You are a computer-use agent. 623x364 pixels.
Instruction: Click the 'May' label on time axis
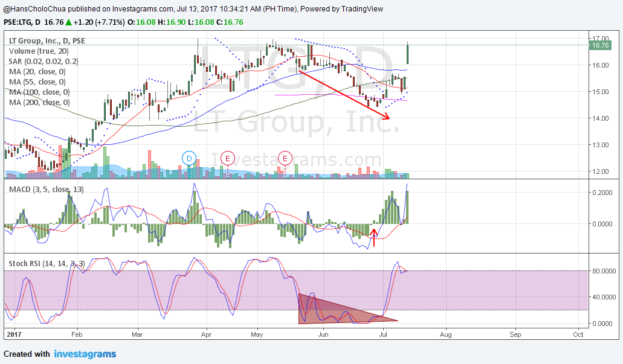pyautogui.click(x=257, y=334)
